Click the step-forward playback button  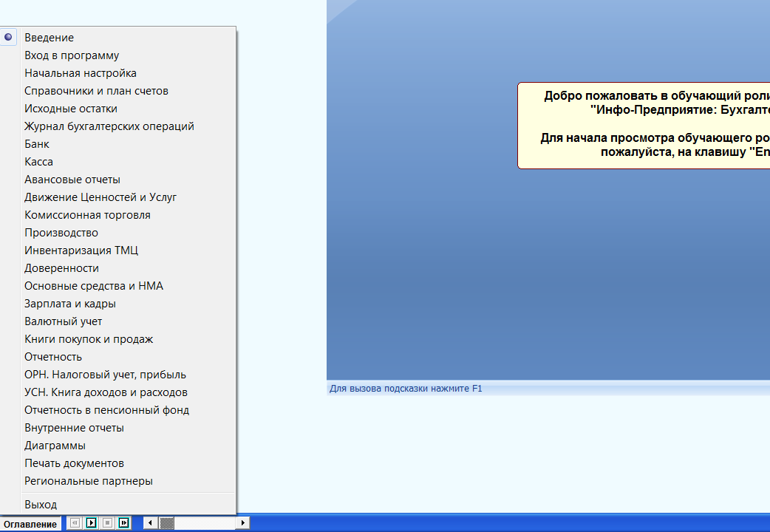[123, 522]
